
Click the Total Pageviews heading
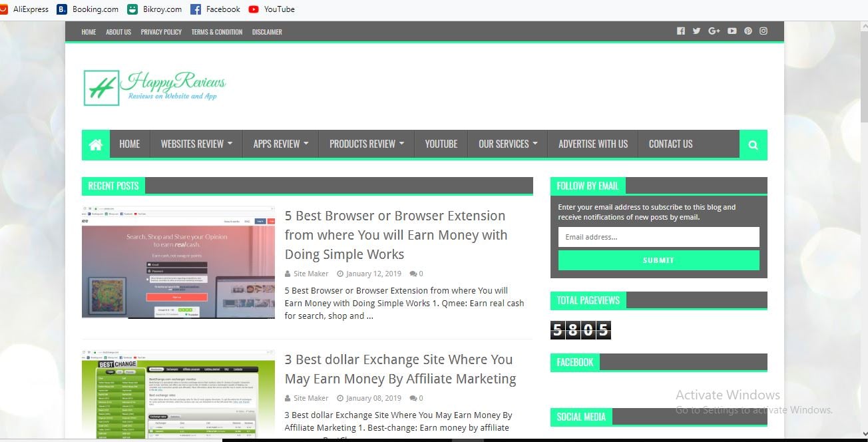point(588,300)
